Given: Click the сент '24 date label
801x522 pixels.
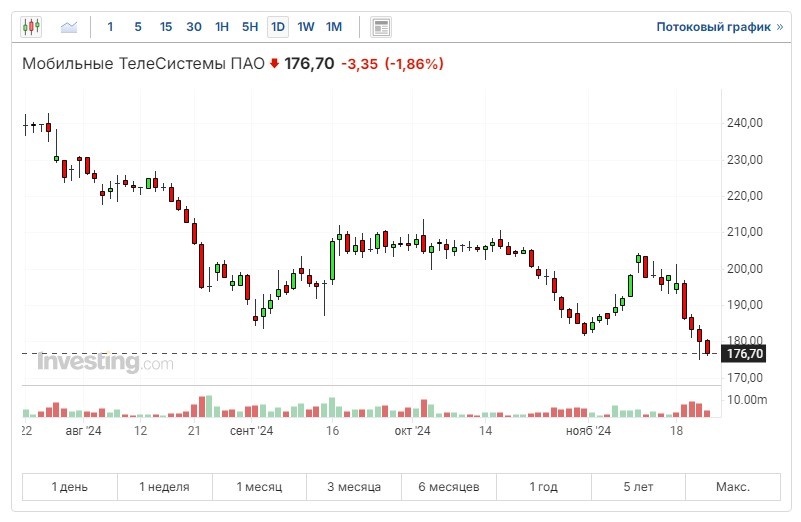Looking at the screenshot, I should pos(251,431).
